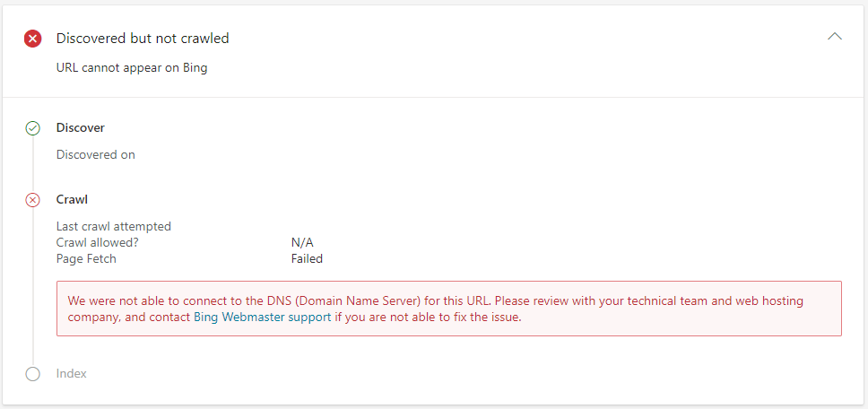
Task: Select the Discovered but not crawled heading
Action: (143, 39)
